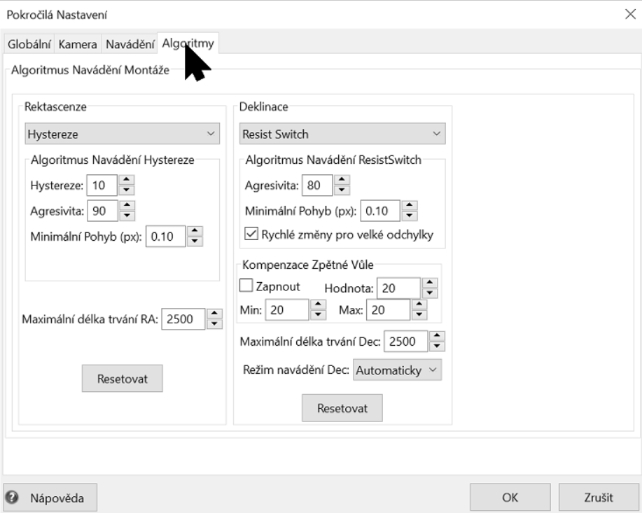Open the Kamera tab
This screenshot has width=642, height=513.
coord(77,44)
